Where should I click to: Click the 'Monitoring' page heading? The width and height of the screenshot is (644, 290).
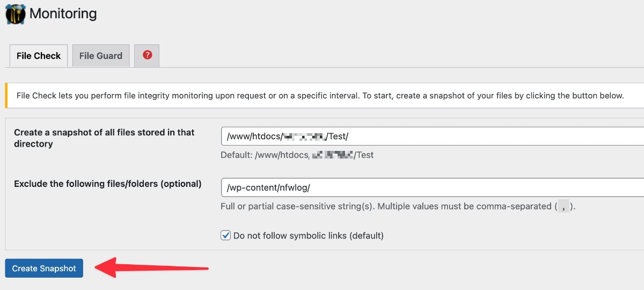click(63, 13)
